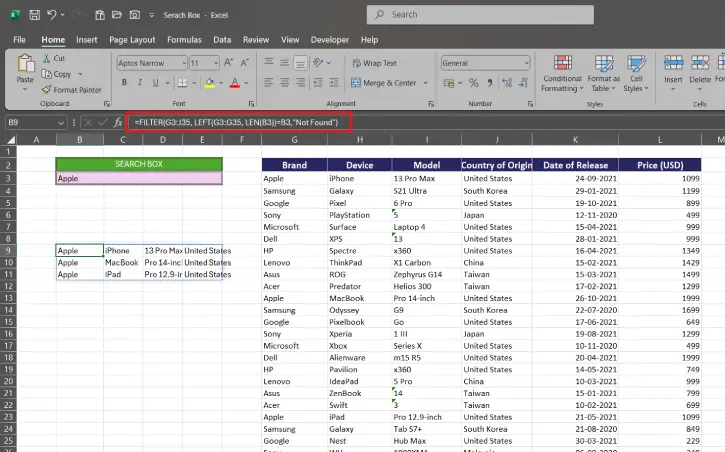Click the Undo arrow icon
Viewport: 725px width, 452px height.
pos(51,15)
